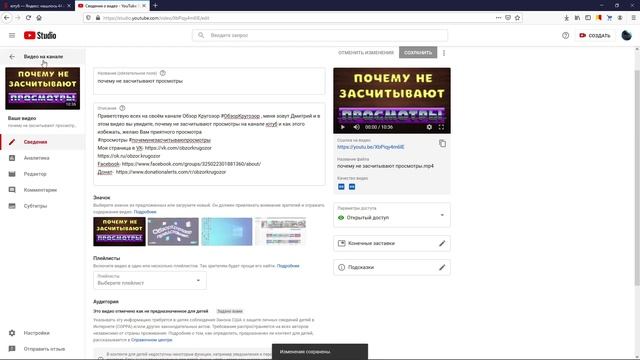Open the browser downloads icon
Viewport: 640px width, 360px height.
567,18
